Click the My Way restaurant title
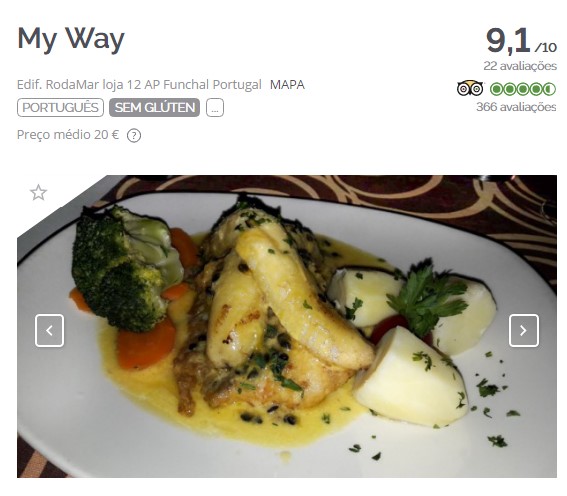 point(71,39)
